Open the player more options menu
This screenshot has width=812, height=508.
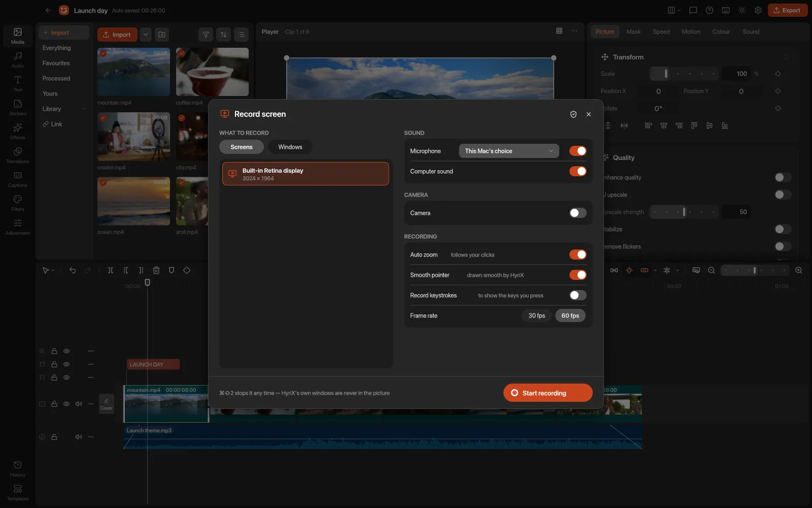tap(574, 31)
